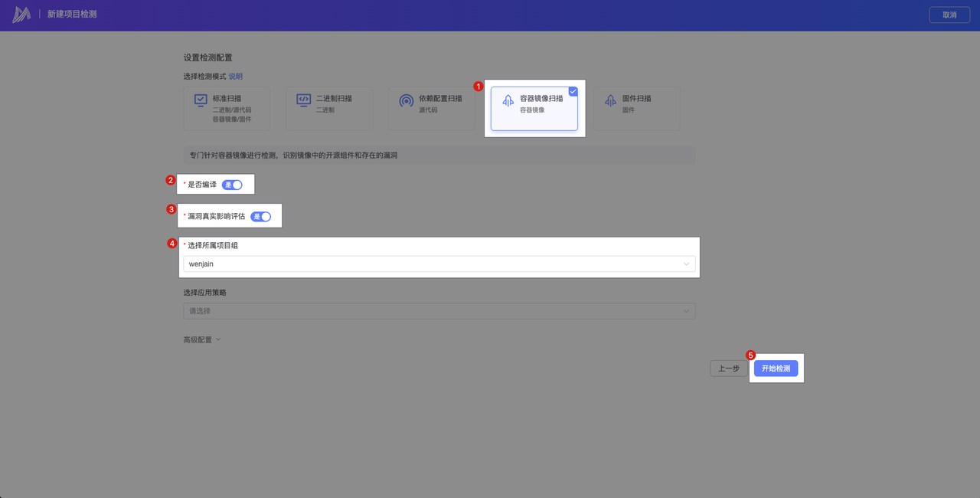Viewport: 980px width, 498px height.
Task: Click the 标准扫描 monitor icon
Action: (201, 100)
